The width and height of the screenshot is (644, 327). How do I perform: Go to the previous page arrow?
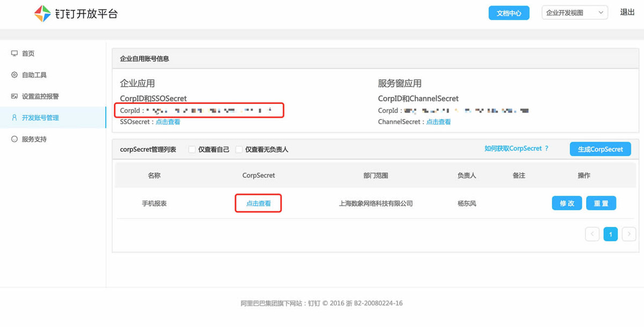click(592, 234)
